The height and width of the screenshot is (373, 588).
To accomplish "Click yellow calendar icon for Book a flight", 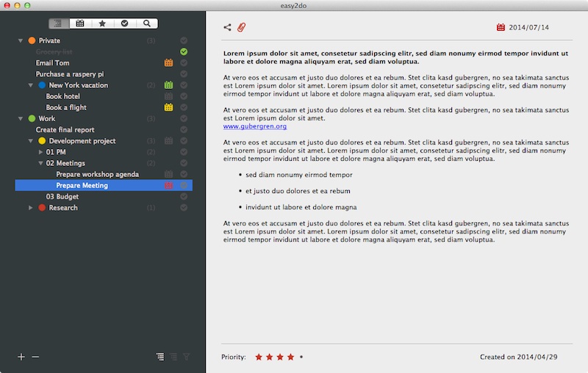I will [x=168, y=107].
